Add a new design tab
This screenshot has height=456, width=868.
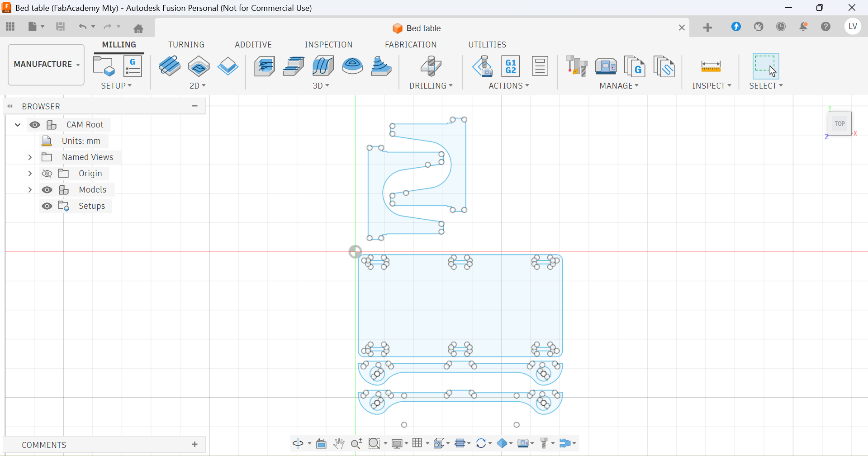[x=708, y=28]
